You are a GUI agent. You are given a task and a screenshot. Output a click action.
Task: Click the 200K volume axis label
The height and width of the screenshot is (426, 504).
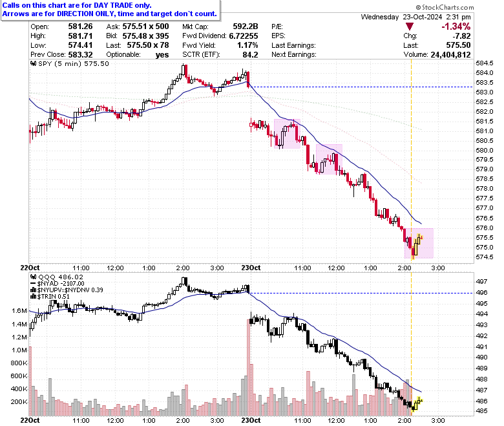coord(19,401)
